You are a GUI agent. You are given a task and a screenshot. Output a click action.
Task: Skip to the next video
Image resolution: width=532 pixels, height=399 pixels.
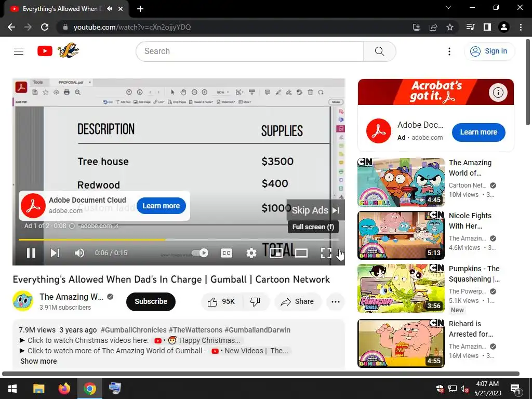click(x=55, y=253)
